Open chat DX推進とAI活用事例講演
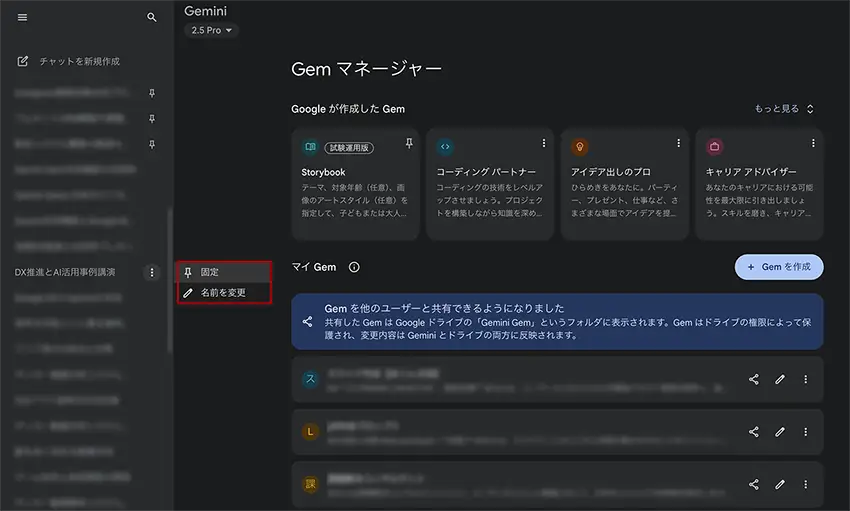 click(65, 272)
